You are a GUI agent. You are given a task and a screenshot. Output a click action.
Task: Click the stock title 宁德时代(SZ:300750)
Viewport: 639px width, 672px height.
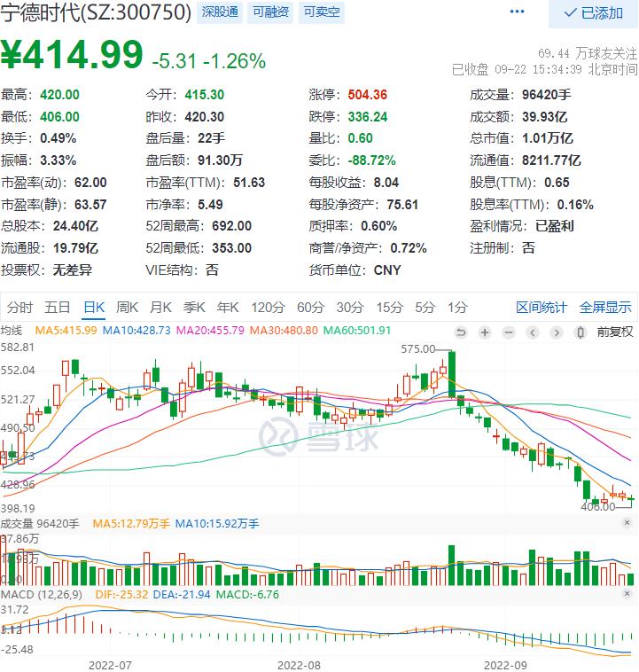pyautogui.click(x=96, y=12)
